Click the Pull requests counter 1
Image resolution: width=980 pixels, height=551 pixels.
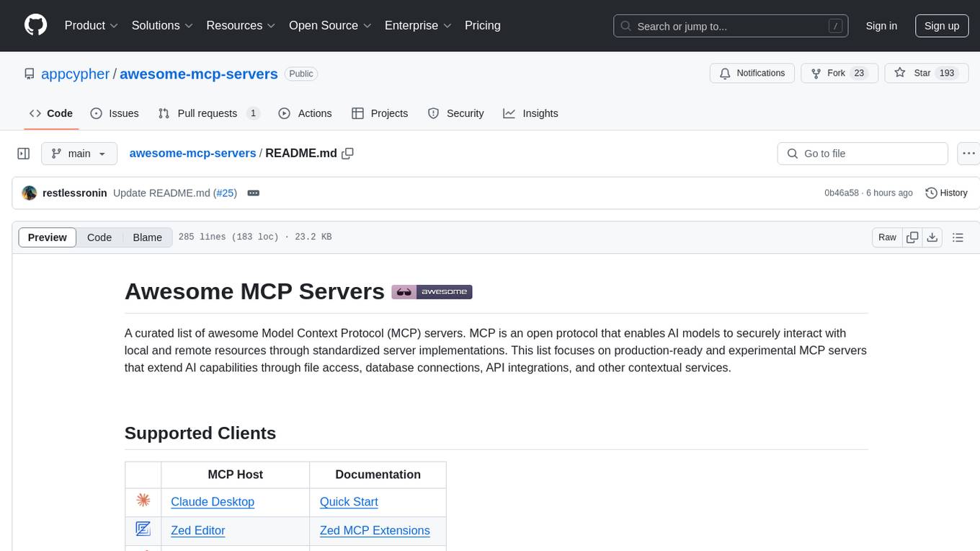[253, 113]
